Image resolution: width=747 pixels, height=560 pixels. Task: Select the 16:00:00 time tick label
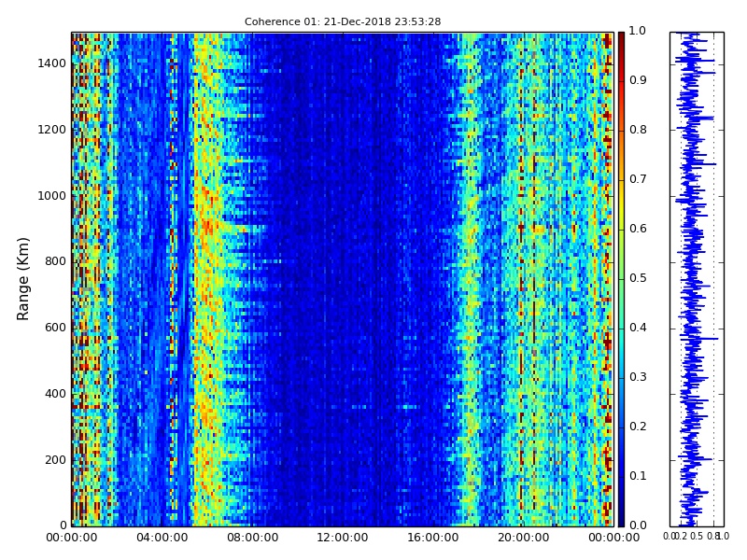(x=433, y=539)
